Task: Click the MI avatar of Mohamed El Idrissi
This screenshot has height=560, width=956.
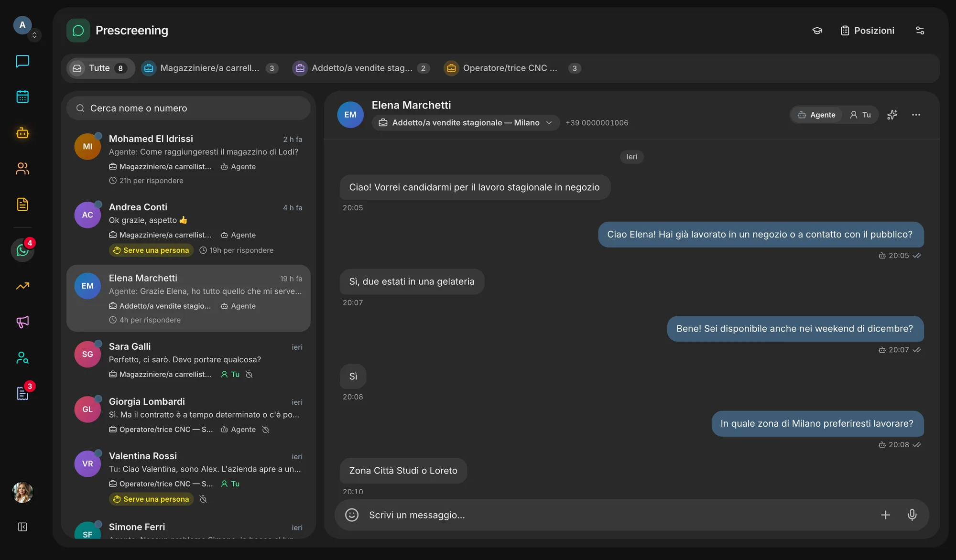Action: [87, 147]
